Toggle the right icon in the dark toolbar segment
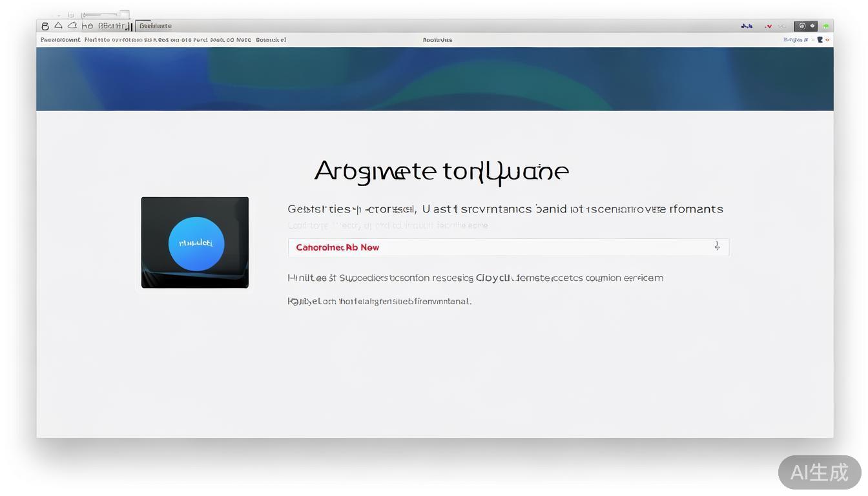Viewport: 868px width, 496px height. (812, 26)
